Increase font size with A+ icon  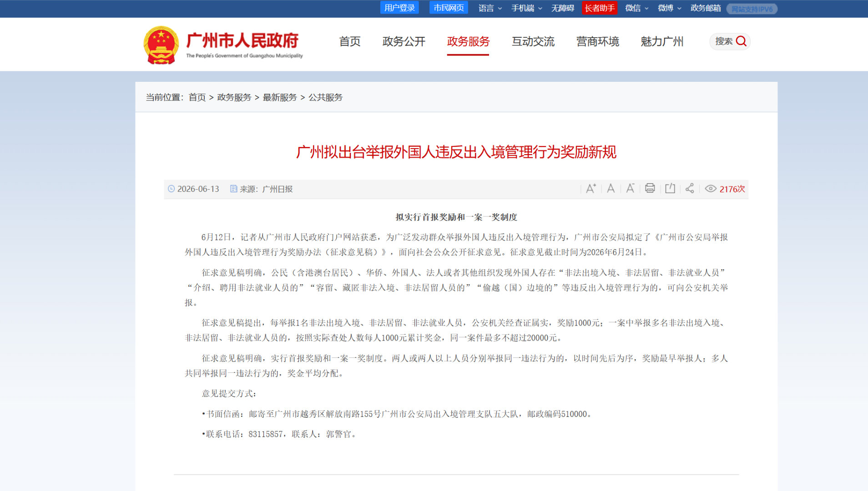click(591, 189)
